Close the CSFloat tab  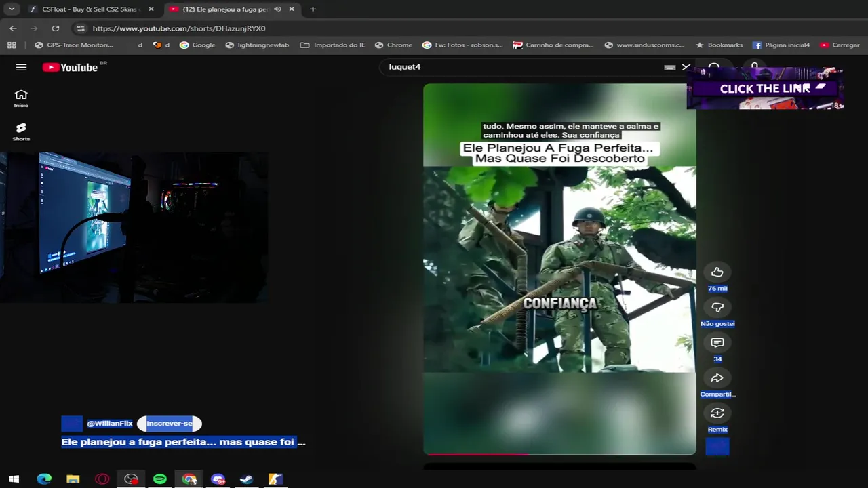151,9
